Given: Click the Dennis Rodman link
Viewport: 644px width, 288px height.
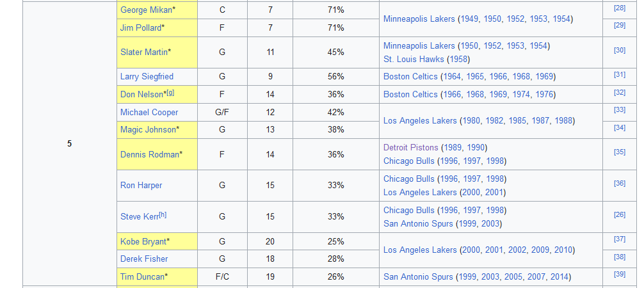Looking at the screenshot, I should 149,155.
